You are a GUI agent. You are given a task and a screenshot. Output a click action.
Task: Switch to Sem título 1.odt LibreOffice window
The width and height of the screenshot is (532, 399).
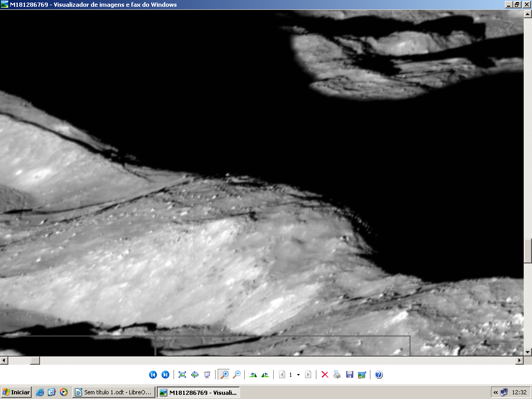(x=113, y=392)
